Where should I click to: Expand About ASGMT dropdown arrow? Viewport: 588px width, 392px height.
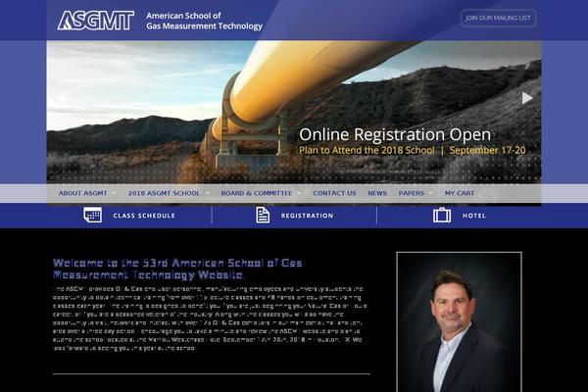114,194
